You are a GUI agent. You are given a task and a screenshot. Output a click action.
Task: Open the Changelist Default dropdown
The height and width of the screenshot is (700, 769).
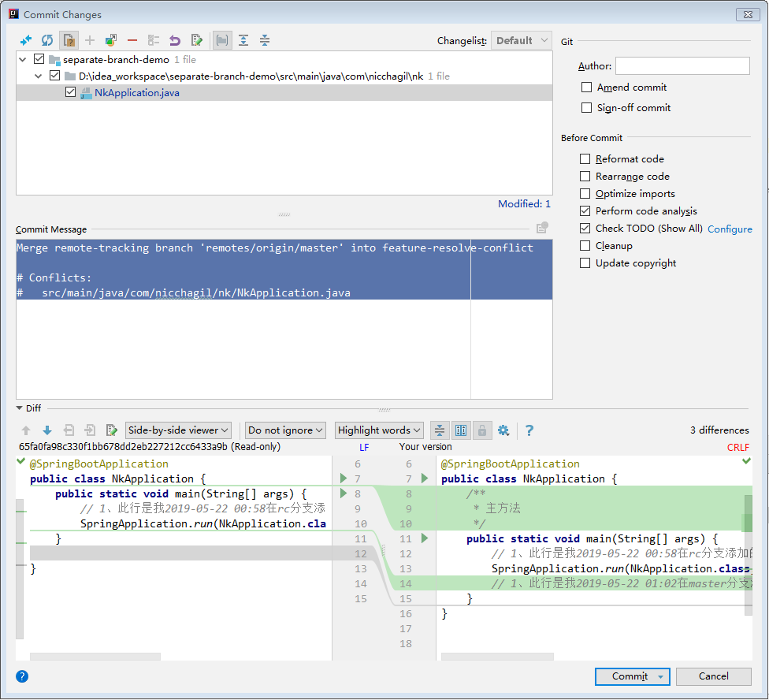pyautogui.click(x=522, y=40)
